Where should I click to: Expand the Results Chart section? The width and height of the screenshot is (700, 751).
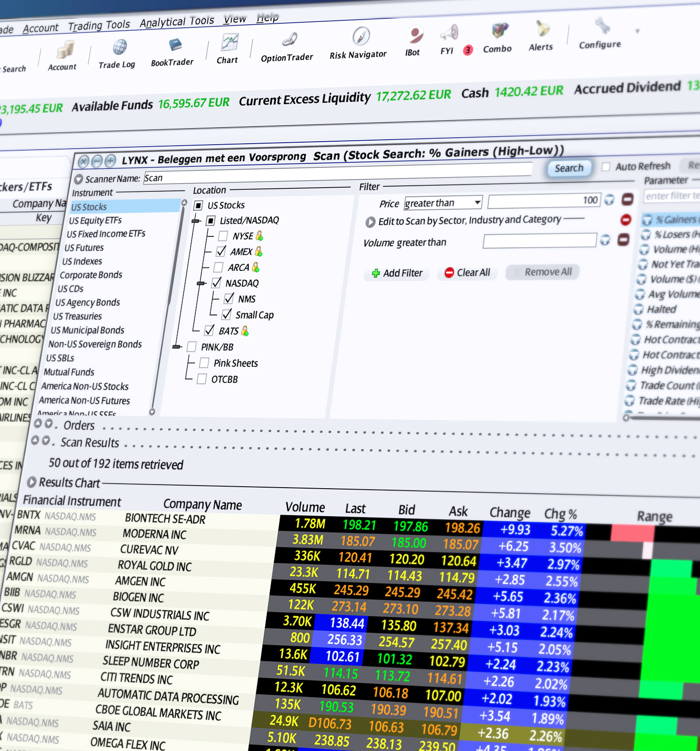coord(32,482)
